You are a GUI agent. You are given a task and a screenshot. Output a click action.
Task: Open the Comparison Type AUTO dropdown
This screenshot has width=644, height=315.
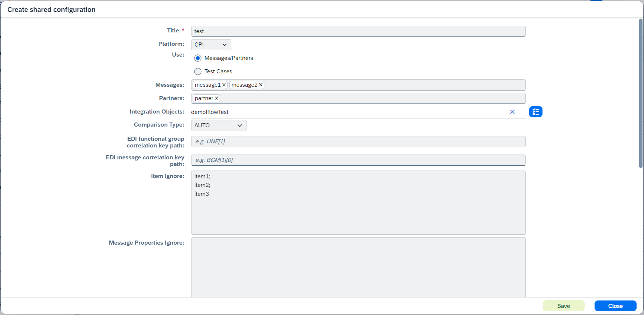point(219,125)
